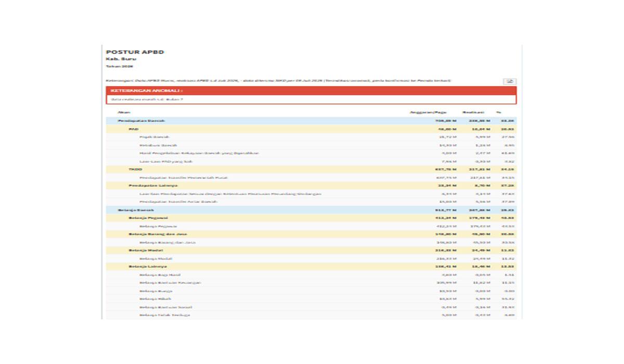The image size is (624, 364).
Task: Select the TKDD row
Action: click(311, 170)
